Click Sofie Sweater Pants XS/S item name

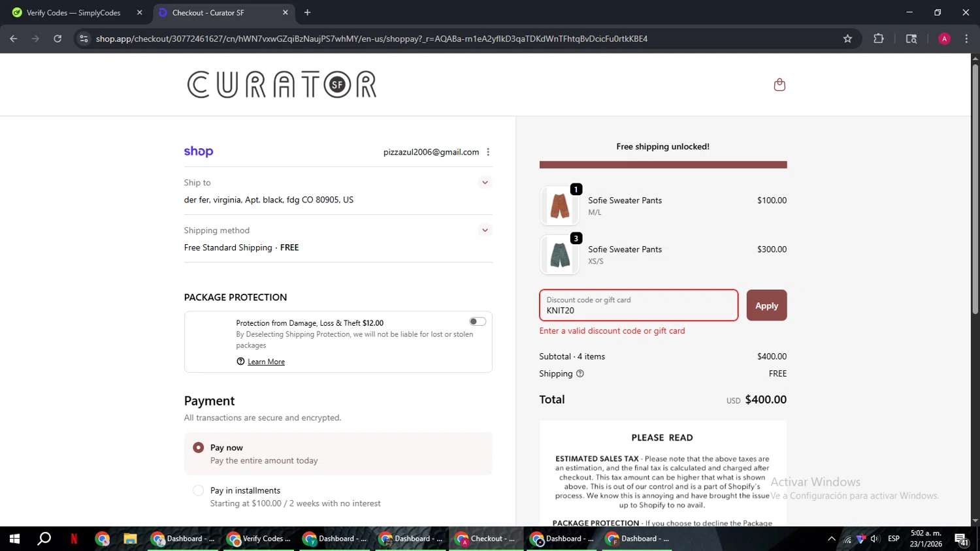pos(625,249)
